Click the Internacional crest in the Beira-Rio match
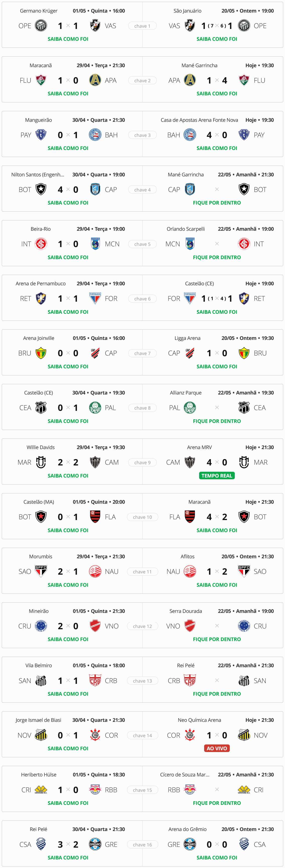 click(41, 244)
